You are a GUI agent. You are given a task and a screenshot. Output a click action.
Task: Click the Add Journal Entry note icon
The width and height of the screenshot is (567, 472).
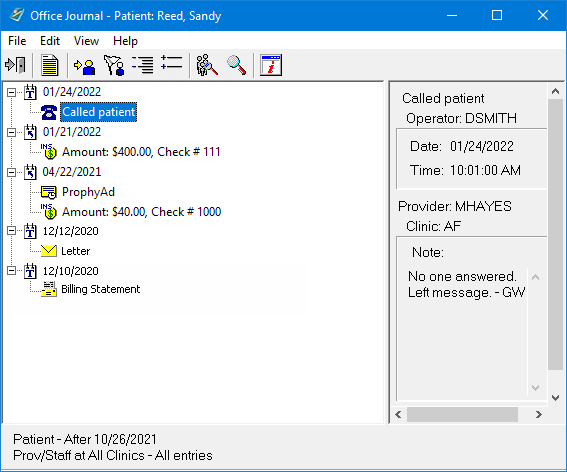50,65
